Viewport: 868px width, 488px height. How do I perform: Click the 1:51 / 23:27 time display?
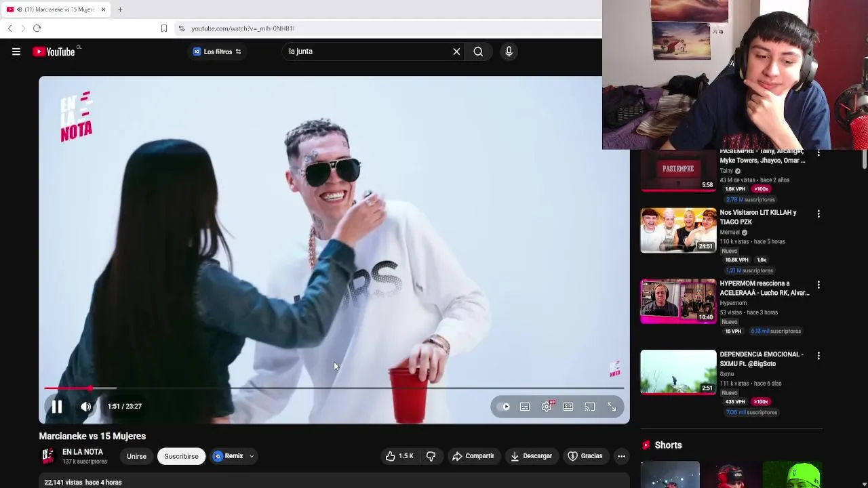coord(124,407)
